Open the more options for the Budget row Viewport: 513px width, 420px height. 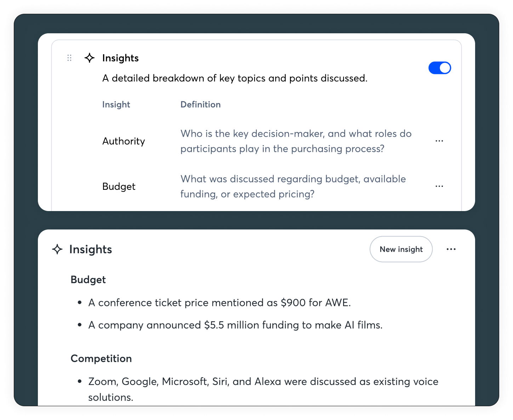coord(439,186)
